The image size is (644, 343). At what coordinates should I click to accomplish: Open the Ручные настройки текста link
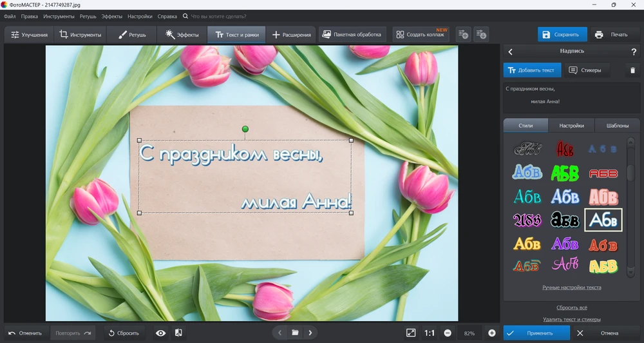point(571,288)
